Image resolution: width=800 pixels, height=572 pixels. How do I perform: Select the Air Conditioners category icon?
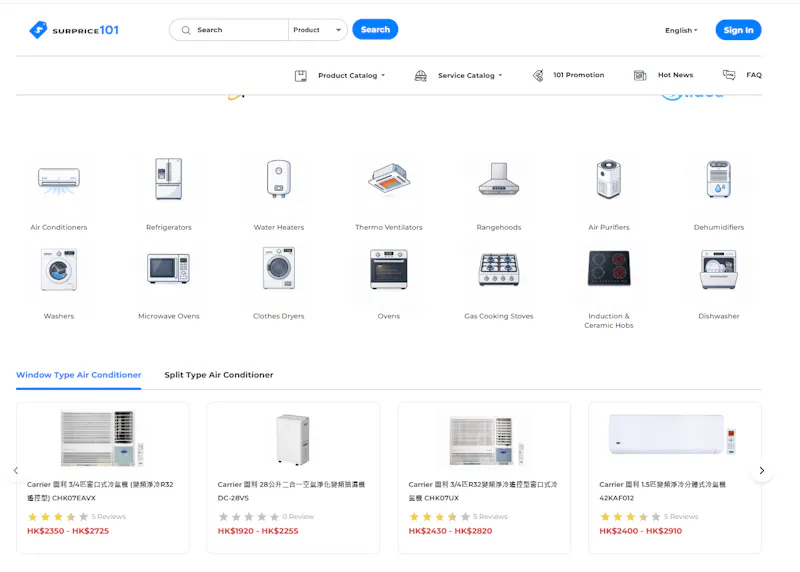(x=59, y=181)
